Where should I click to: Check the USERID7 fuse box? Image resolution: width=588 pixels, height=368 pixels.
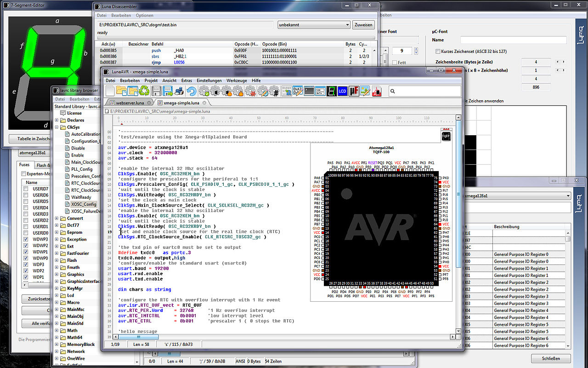click(x=26, y=189)
